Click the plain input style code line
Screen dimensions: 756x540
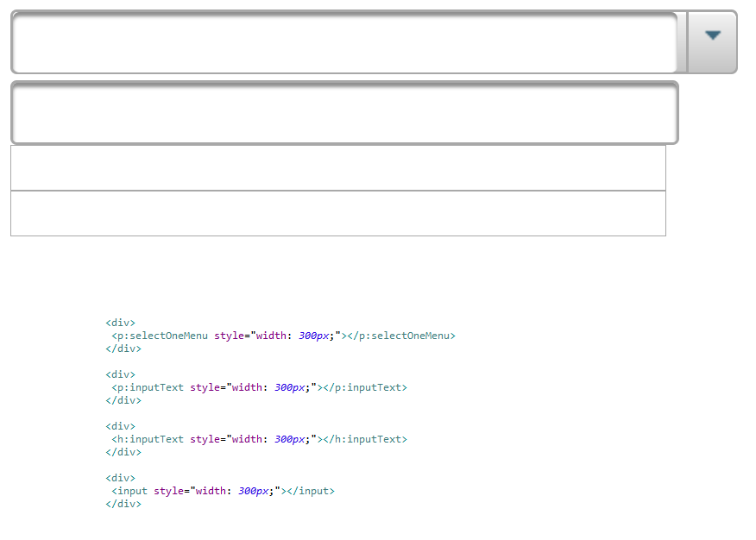223,491
